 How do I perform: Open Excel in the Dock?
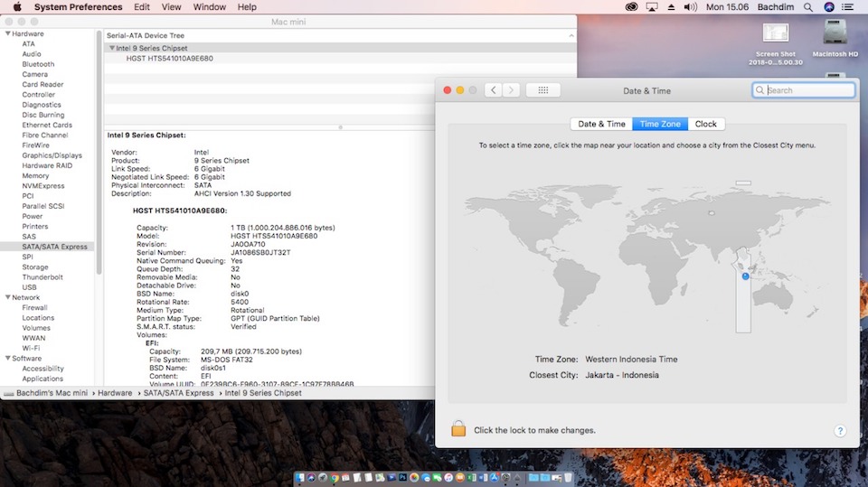click(471, 478)
